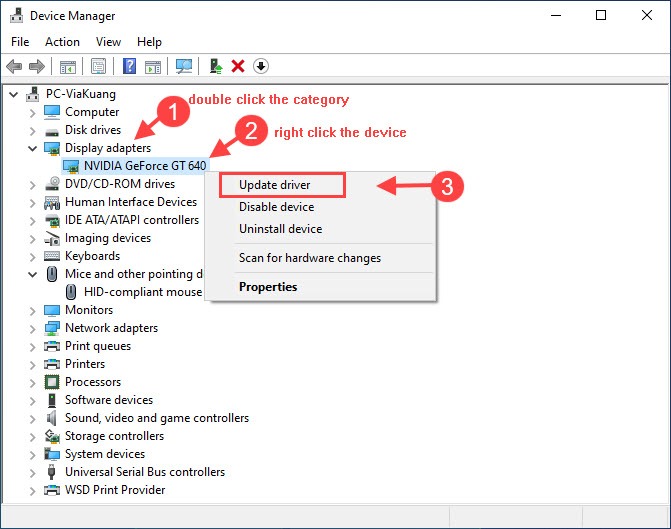
Task: Click the PC-ViaKuang computer icon
Action: tap(33, 94)
